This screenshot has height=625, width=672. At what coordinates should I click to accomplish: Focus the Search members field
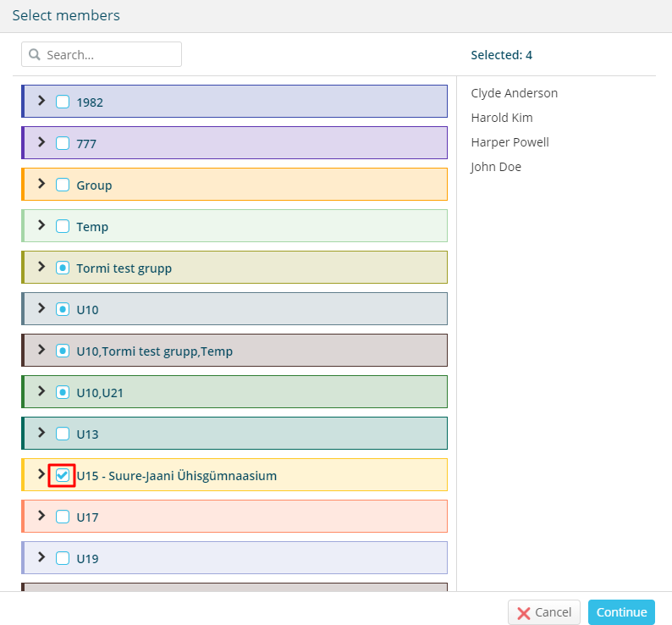pos(102,54)
